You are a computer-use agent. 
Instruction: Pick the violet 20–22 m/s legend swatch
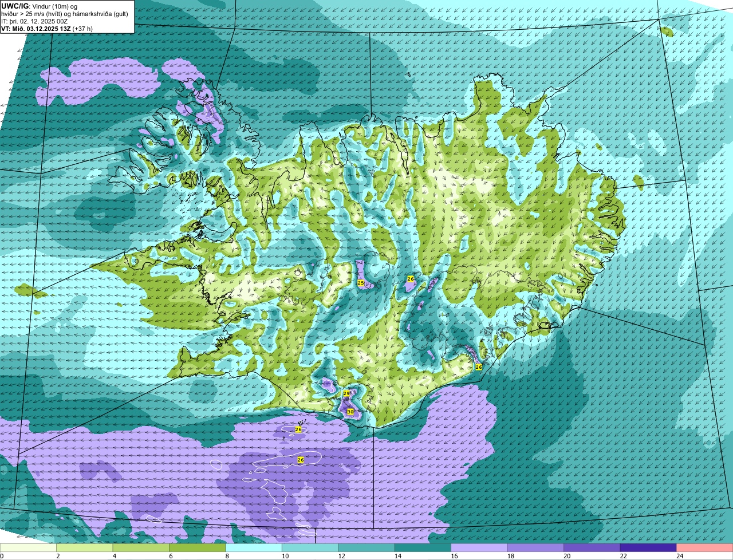click(x=593, y=547)
